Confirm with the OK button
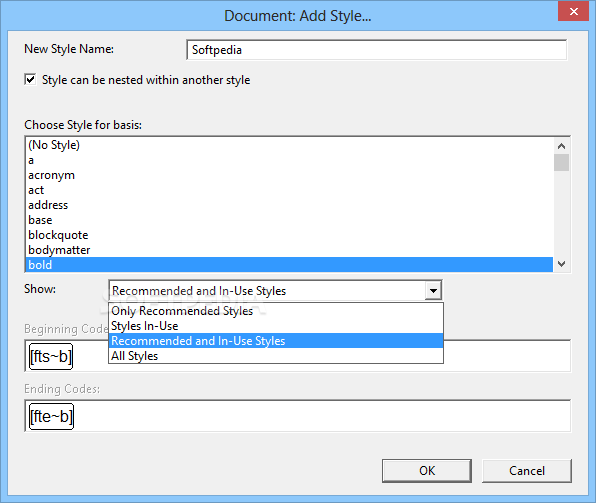Screen dimensions: 596x503 coord(427,471)
